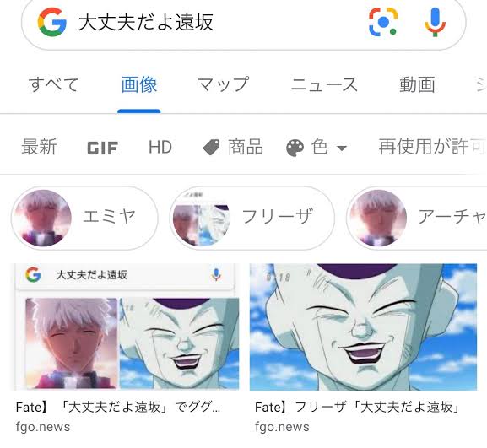The height and width of the screenshot is (448, 487).
Task: Click the color palette icon
Action: pyautogui.click(x=295, y=148)
